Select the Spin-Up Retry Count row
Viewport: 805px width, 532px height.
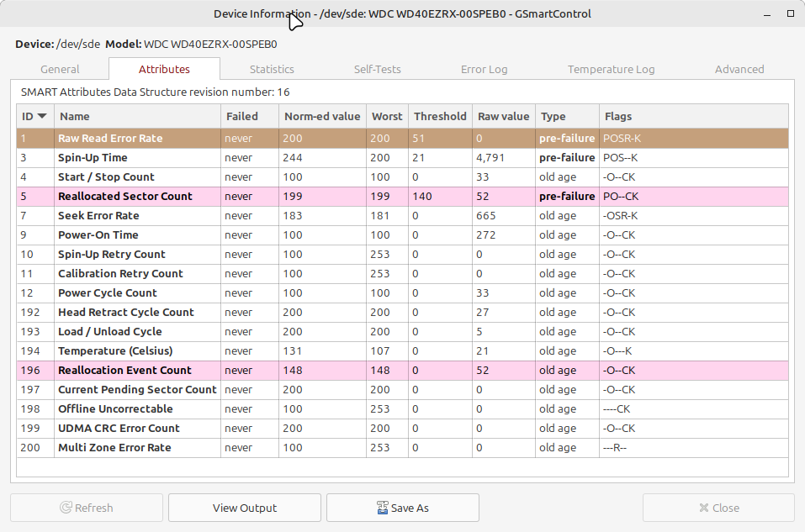click(x=402, y=255)
